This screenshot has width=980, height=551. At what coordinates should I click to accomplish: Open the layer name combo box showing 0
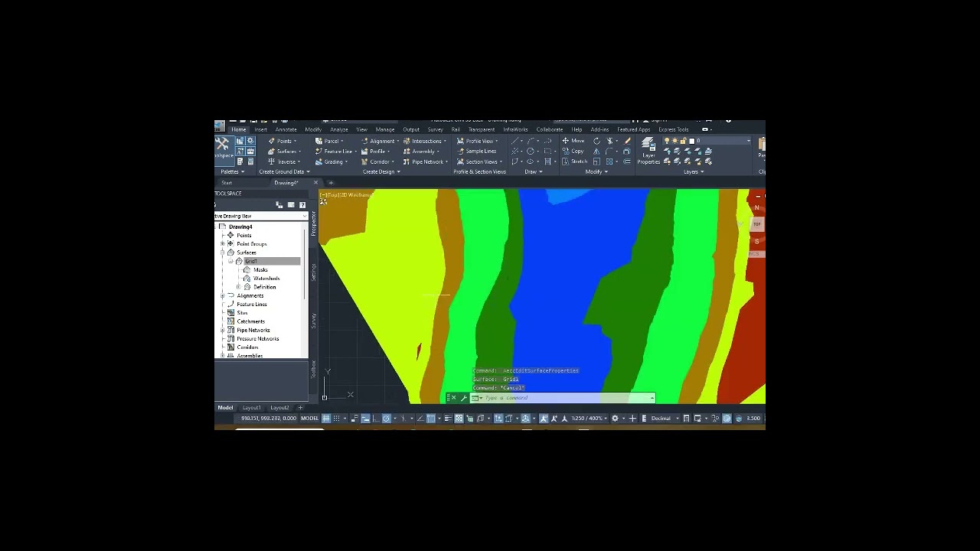click(707, 141)
